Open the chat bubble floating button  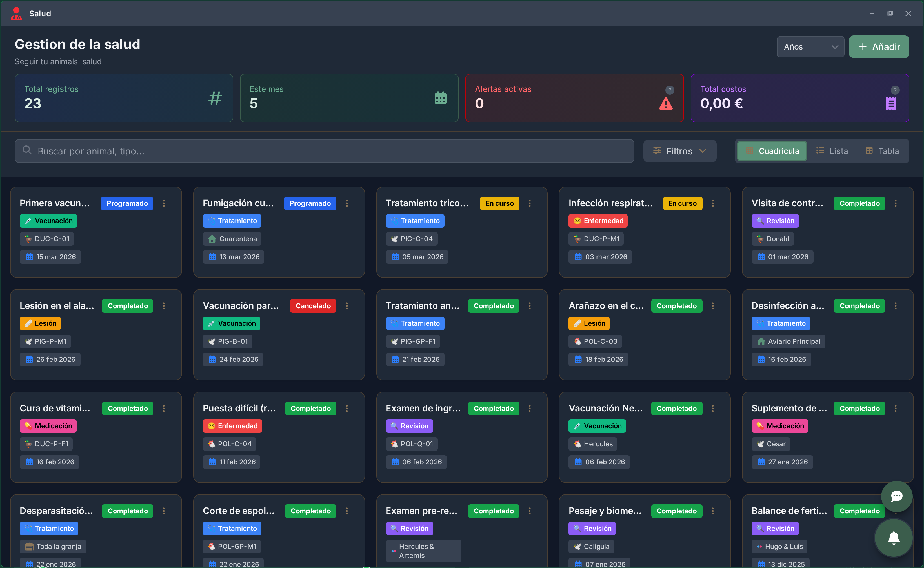click(x=897, y=496)
